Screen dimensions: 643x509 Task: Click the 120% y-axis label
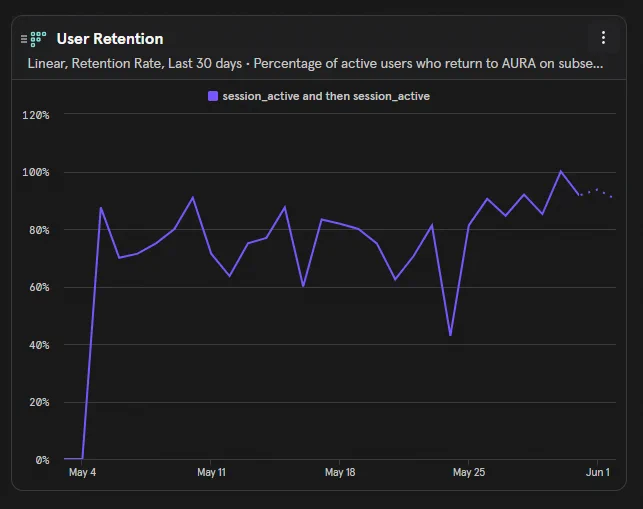click(36, 115)
